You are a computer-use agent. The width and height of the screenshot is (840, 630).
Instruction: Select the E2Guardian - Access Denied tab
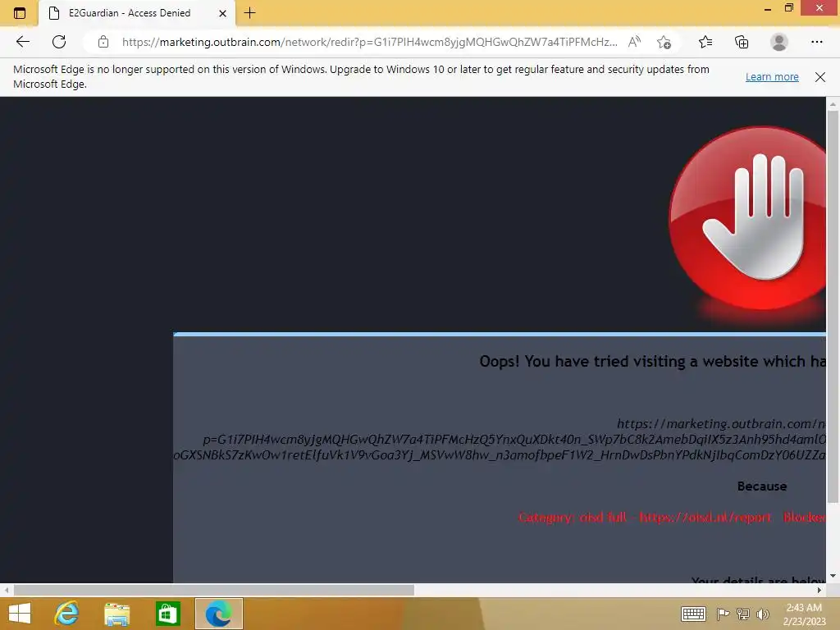pyautogui.click(x=137, y=13)
